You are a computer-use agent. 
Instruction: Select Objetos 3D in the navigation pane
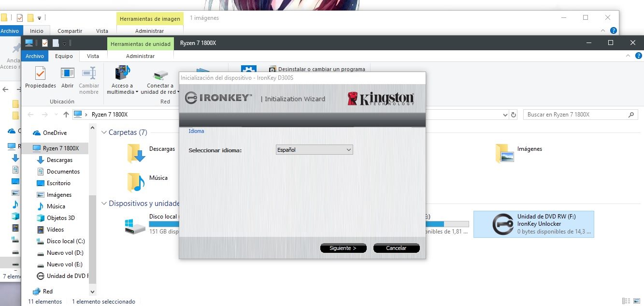tap(60, 218)
